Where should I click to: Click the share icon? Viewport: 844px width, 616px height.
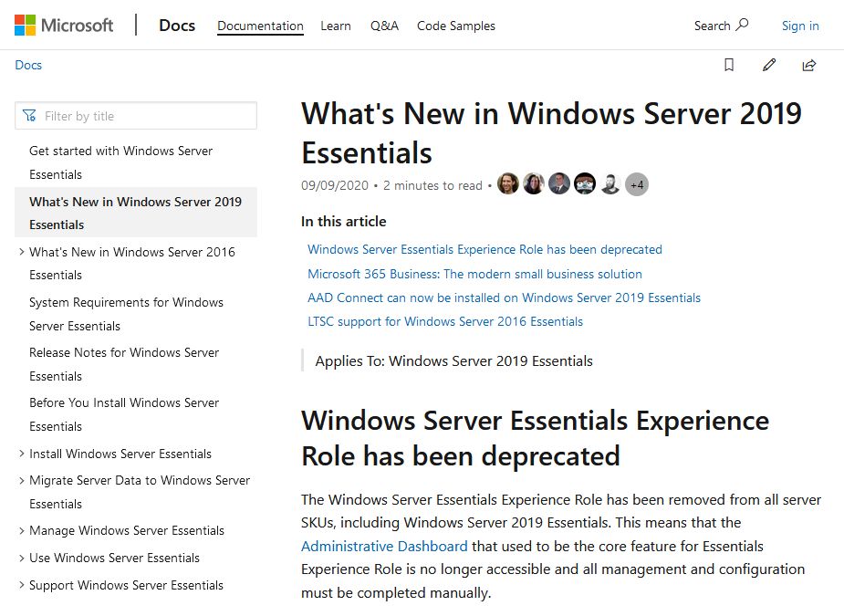point(808,65)
